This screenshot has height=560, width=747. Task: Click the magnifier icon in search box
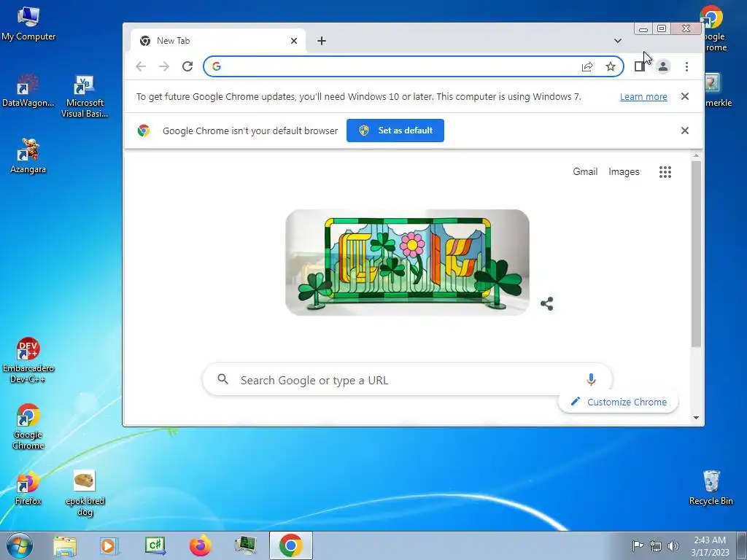pos(222,379)
